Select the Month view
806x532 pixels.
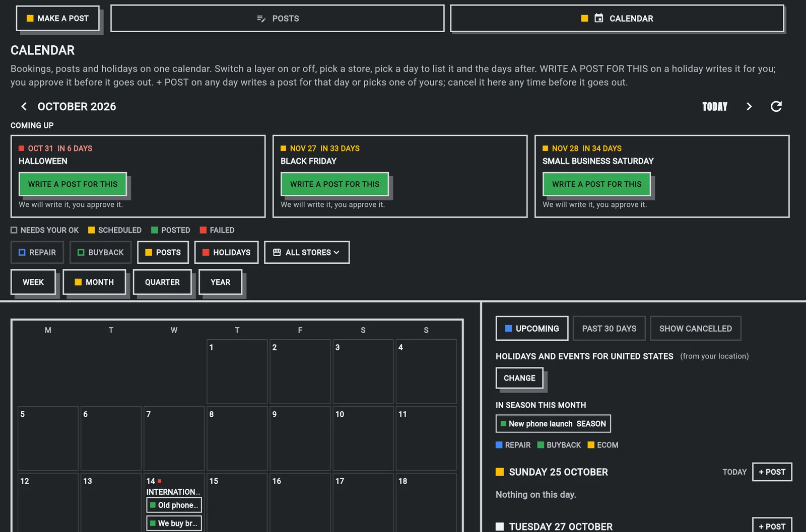pos(94,282)
